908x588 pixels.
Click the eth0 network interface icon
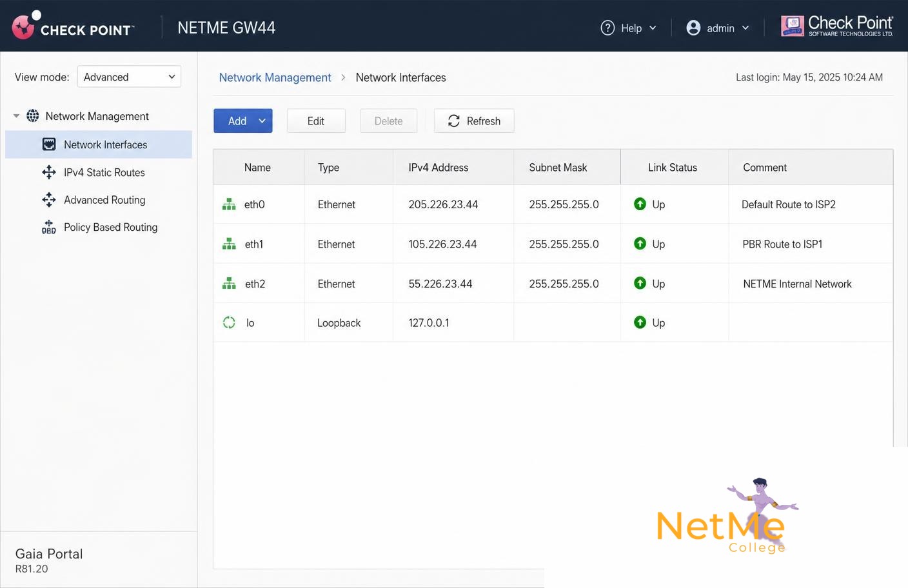click(x=229, y=204)
